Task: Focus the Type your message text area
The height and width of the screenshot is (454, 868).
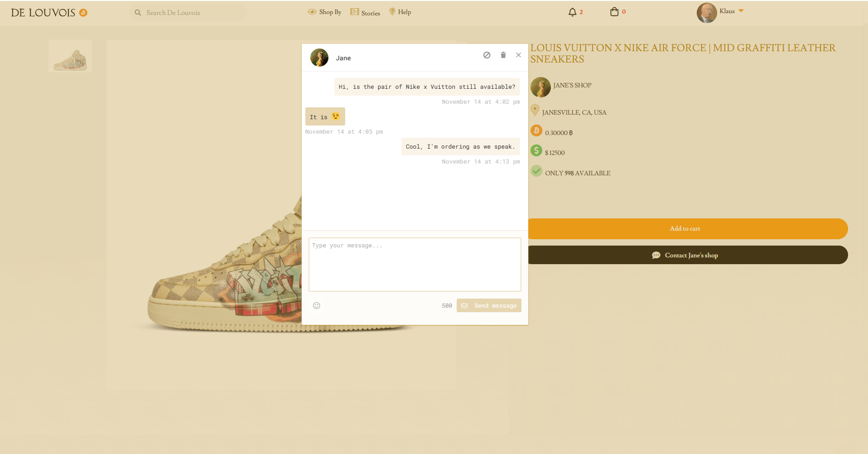Action: (415, 264)
